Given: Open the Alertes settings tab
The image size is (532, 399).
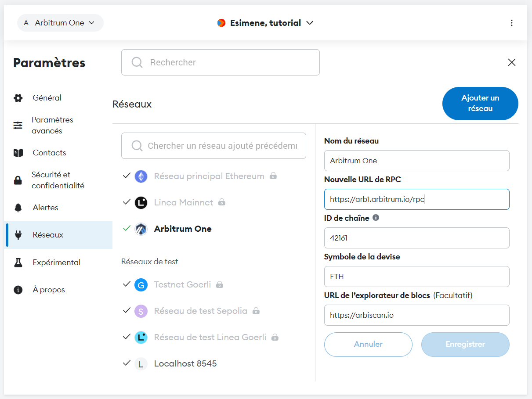Looking at the screenshot, I should tap(58, 208).
